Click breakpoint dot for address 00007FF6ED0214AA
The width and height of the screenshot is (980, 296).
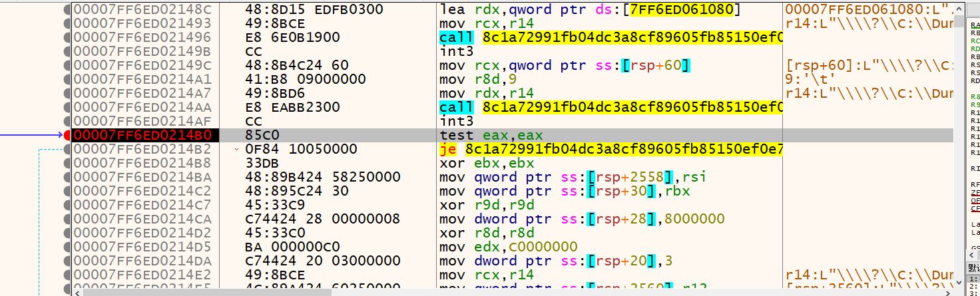click(67, 107)
